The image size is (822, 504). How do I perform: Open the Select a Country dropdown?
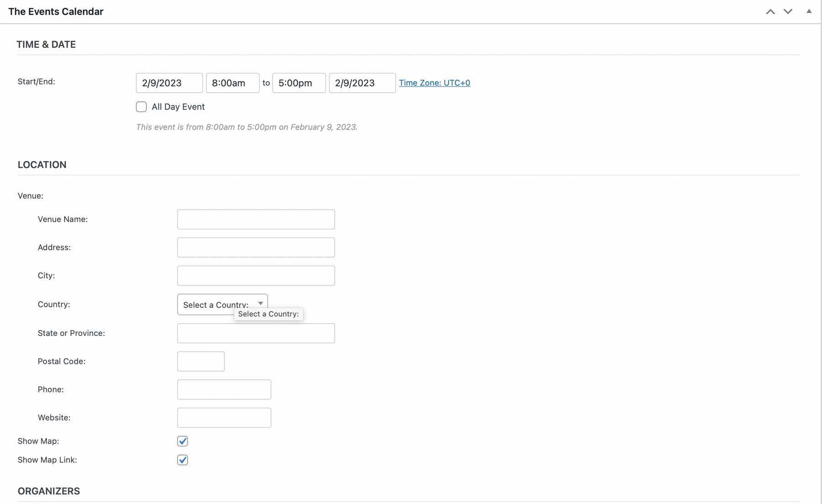point(222,304)
